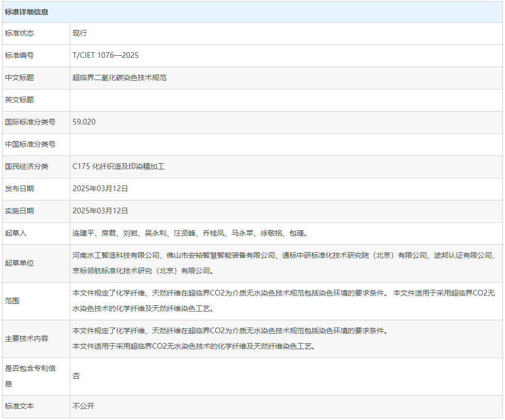Click the 标准详细信息 table header
This screenshot has width=505, height=420.
pos(27,12)
